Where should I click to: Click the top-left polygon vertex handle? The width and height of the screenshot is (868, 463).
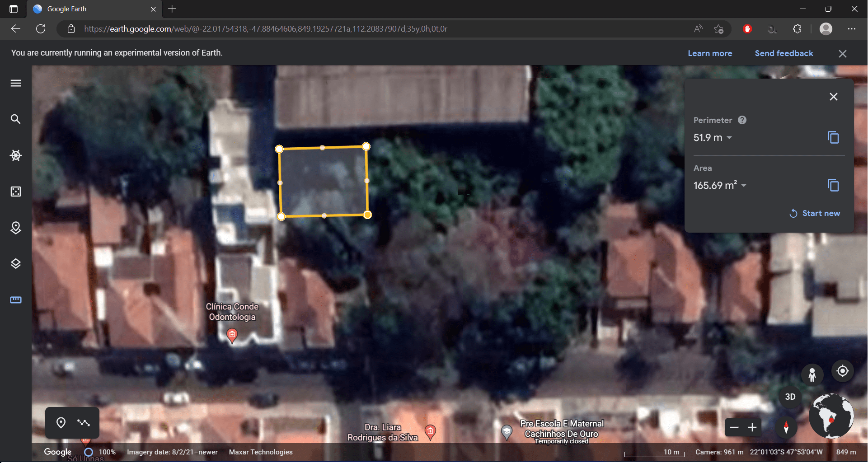tap(279, 149)
